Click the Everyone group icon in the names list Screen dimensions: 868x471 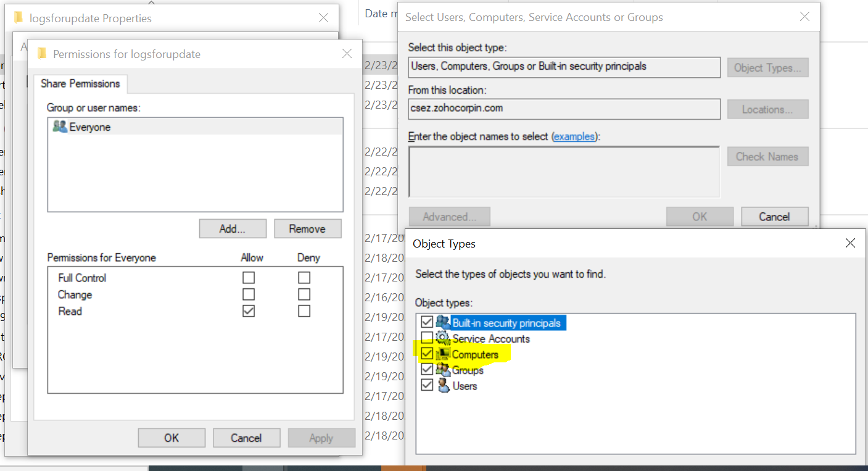60,127
